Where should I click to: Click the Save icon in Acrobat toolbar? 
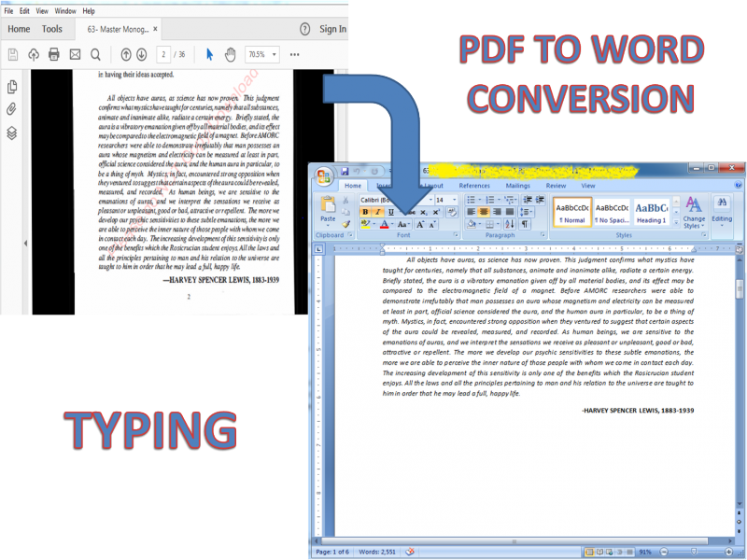click(x=13, y=54)
